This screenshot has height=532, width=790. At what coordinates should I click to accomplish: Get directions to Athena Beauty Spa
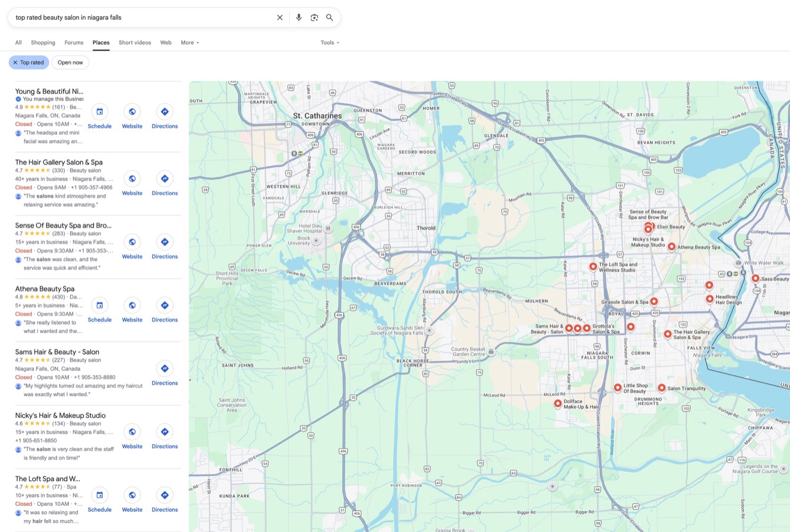point(165,305)
